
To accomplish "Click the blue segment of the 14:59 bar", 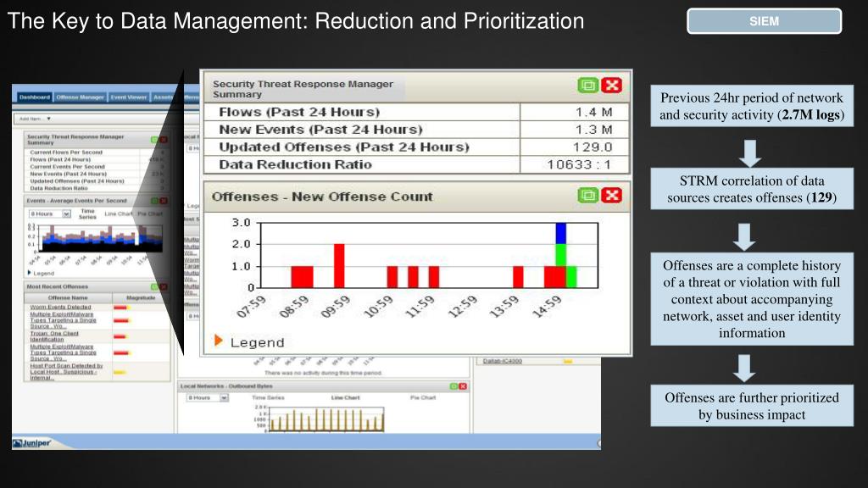I will [561, 233].
